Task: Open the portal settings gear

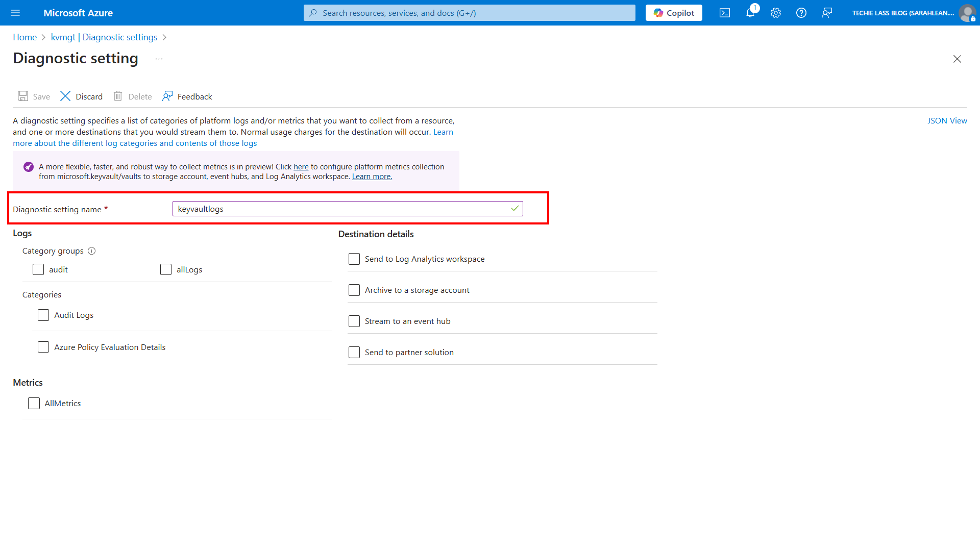Action: pyautogui.click(x=775, y=13)
